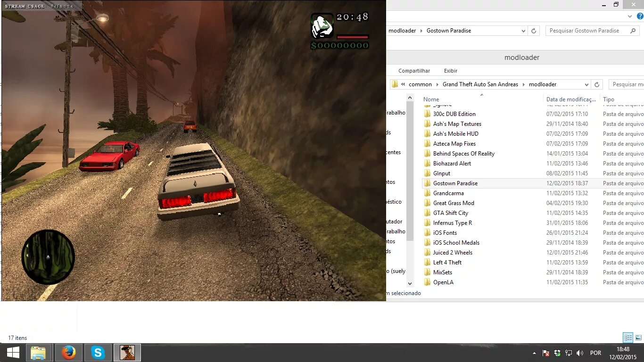Click the address bar folder icon in modloader
This screenshot has height=362, width=644.
(x=395, y=84)
